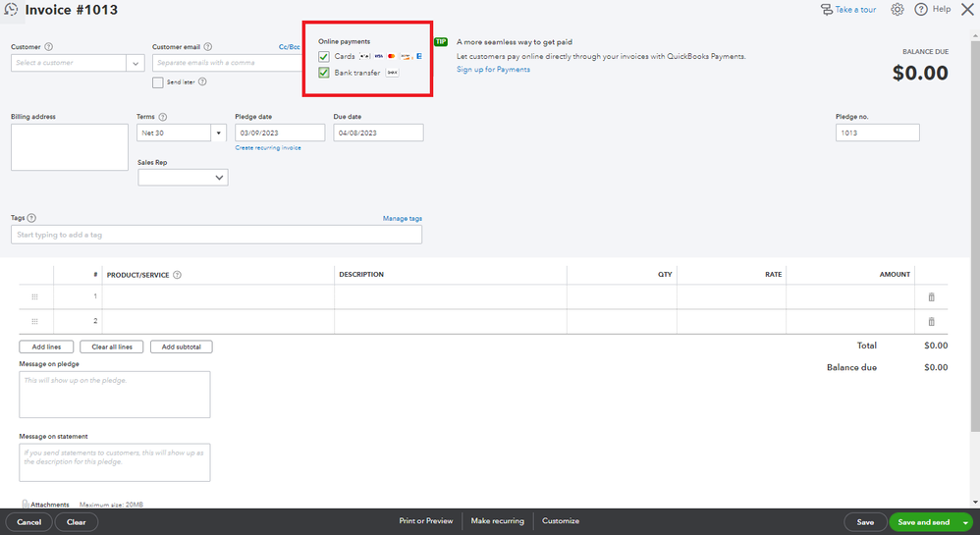Click the Create recurring invoice link
The width and height of the screenshot is (980, 535).
[268, 148]
